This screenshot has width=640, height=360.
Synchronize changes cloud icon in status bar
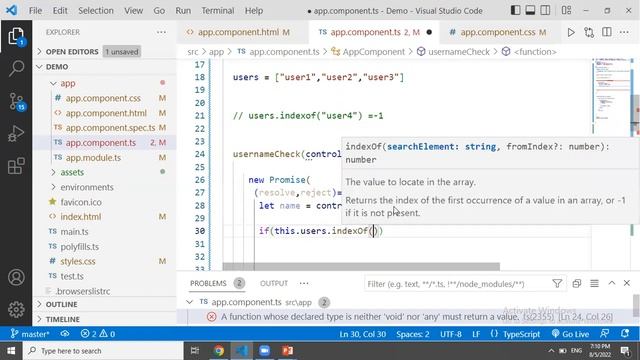pyautogui.click(x=65, y=334)
